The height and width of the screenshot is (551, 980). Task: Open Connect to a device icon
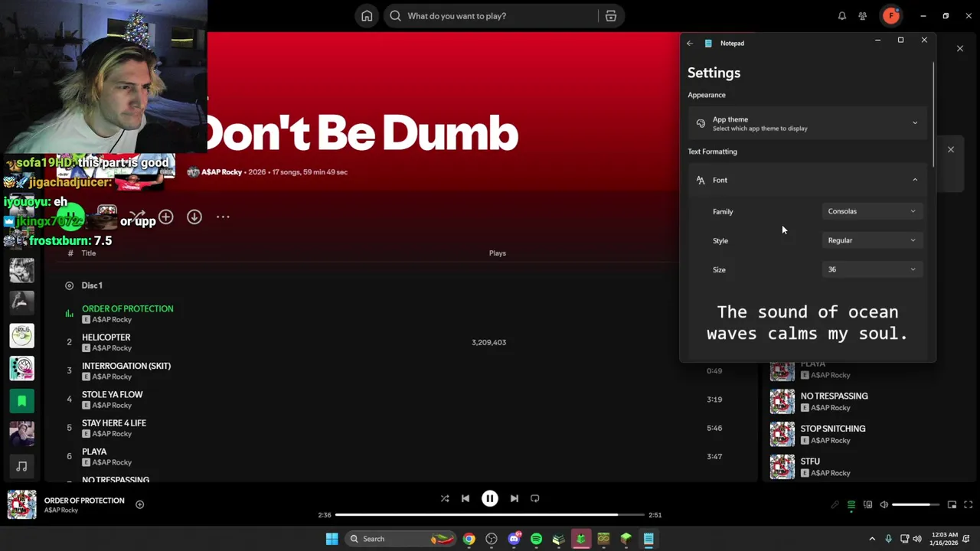pos(867,505)
